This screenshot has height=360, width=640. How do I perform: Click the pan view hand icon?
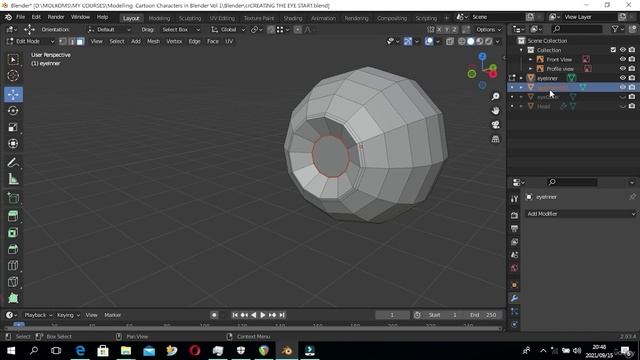click(495, 111)
